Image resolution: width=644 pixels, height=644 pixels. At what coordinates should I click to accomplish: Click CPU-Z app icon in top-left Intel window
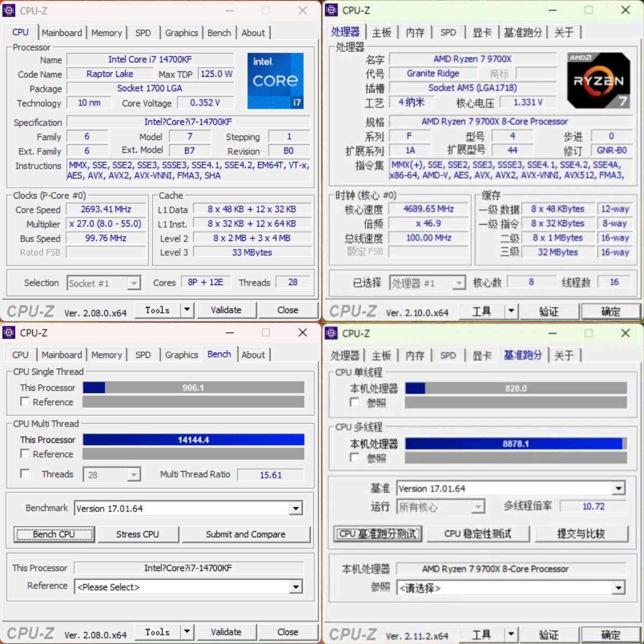click(9, 10)
